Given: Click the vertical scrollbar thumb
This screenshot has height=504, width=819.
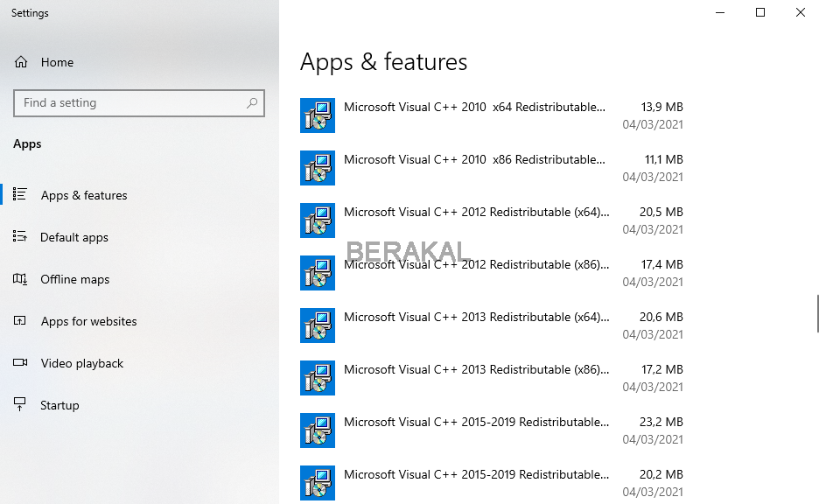Looking at the screenshot, I should (x=817, y=313).
